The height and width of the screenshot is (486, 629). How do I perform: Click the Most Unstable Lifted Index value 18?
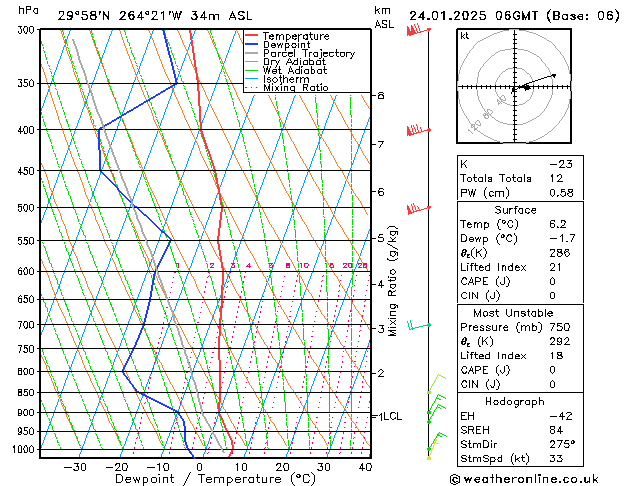(x=556, y=356)
